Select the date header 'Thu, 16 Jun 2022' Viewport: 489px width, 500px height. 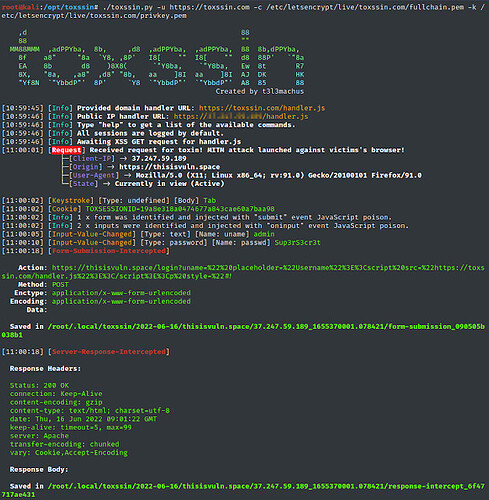pyautogui.click(x=83, y=419)
